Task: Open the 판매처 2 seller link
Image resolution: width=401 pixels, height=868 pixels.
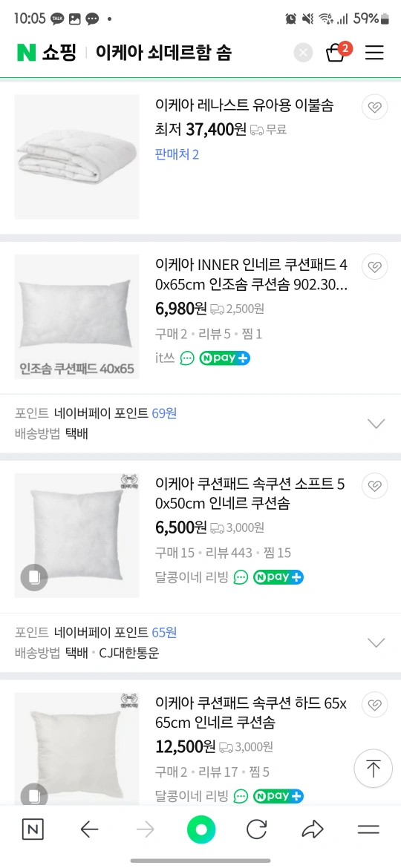Action: 177,154
